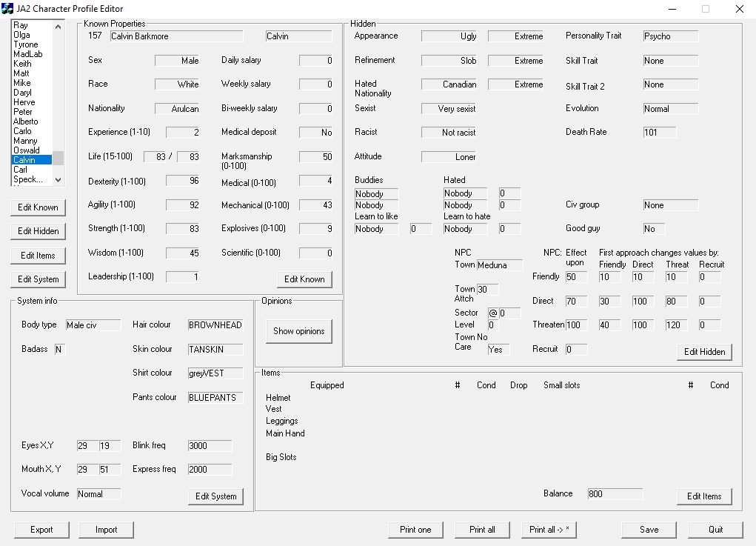This screenshot has height=546, width=756.
Task: Click the JA2 editor app icon in title bar
Action: tap(7, 9)
